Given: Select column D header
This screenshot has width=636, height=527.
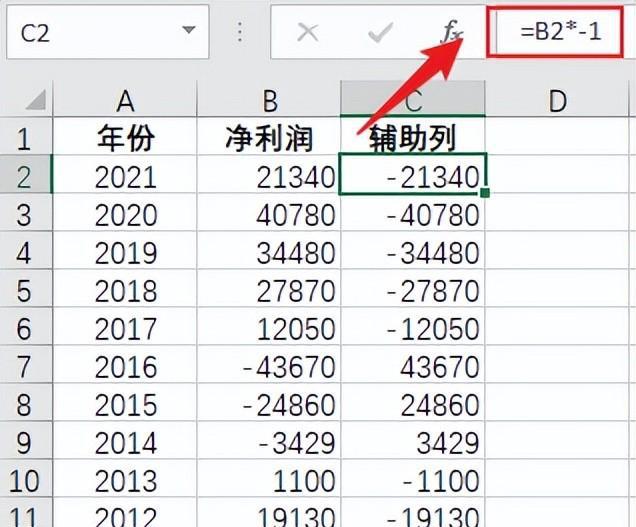Looking at the screenshot, I should click(557, 99).
